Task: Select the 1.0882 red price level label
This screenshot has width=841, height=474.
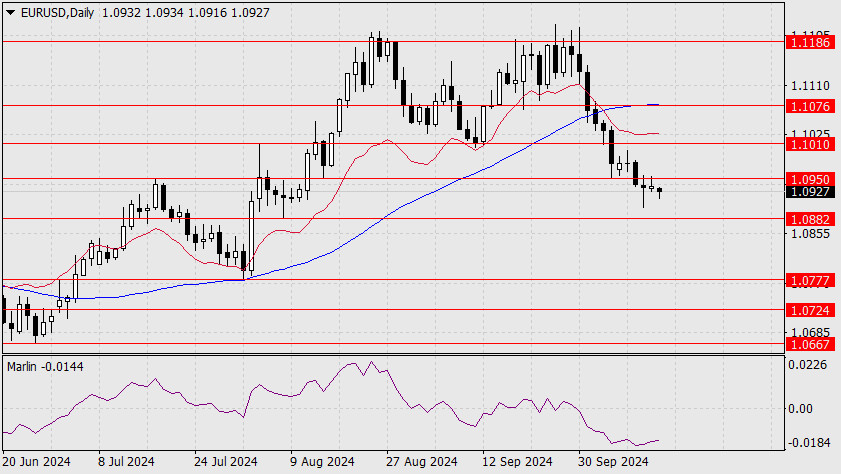Action: tap(810, 219)
